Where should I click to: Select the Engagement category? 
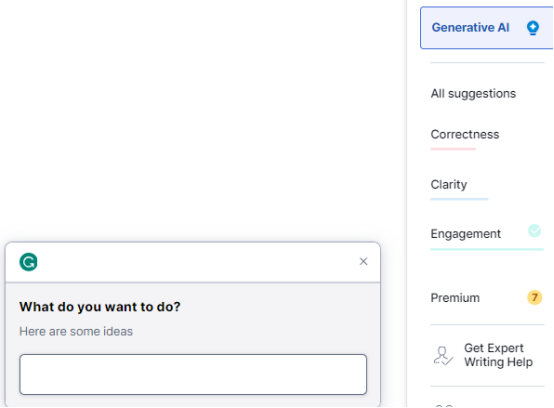click(x=465, y=234)
